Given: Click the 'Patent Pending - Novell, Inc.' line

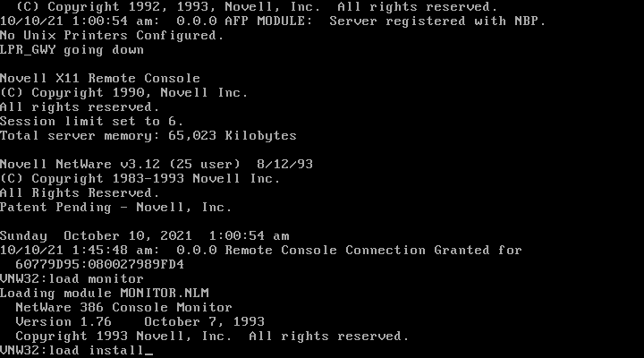Looking at the screenshot, I should (x=115, y=208).
